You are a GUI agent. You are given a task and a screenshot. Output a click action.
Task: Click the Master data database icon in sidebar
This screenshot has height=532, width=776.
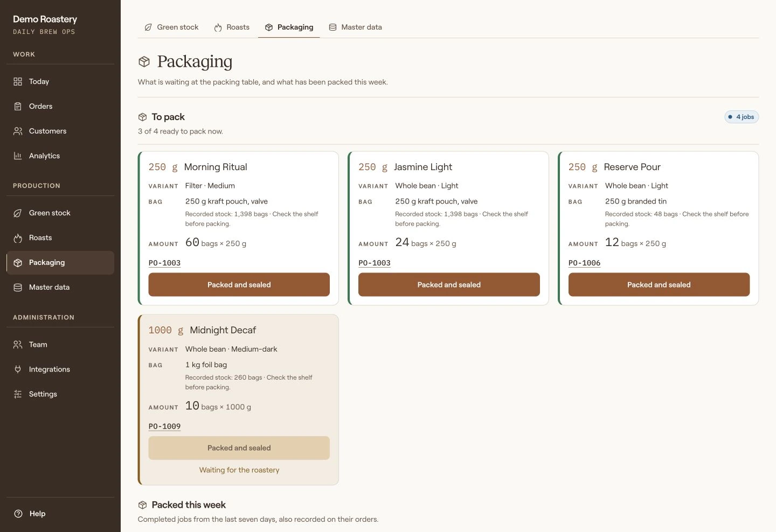(18, 287)
